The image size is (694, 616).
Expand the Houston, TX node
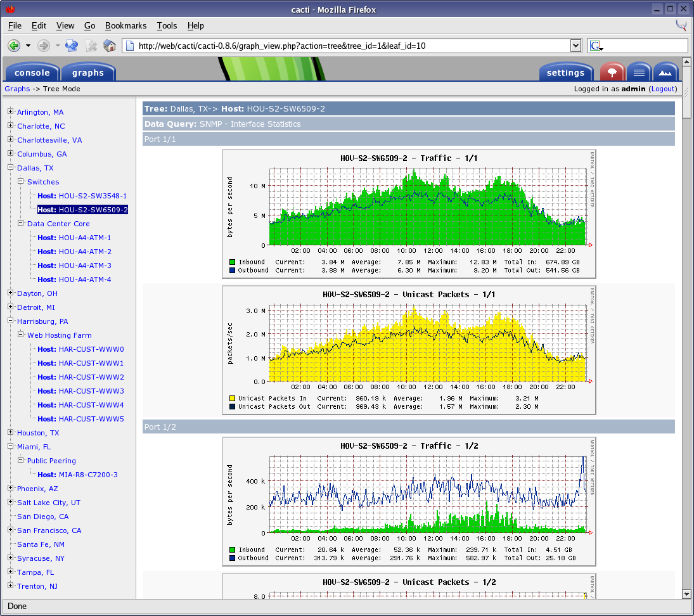click(9, 433)
